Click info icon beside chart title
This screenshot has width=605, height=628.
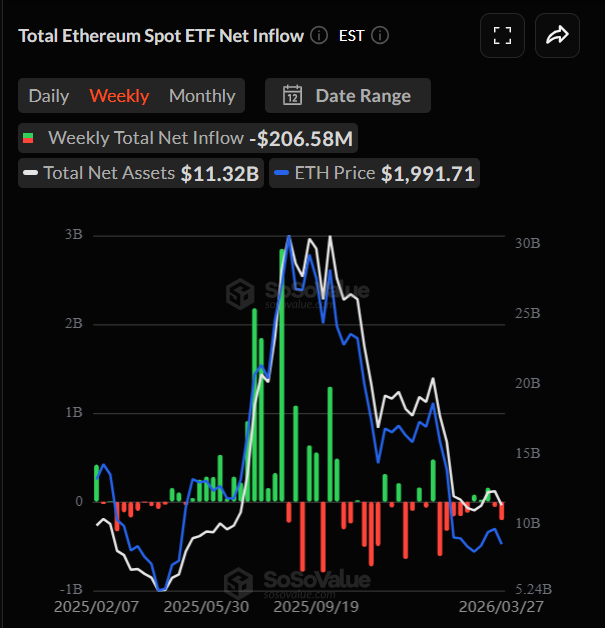319,36
